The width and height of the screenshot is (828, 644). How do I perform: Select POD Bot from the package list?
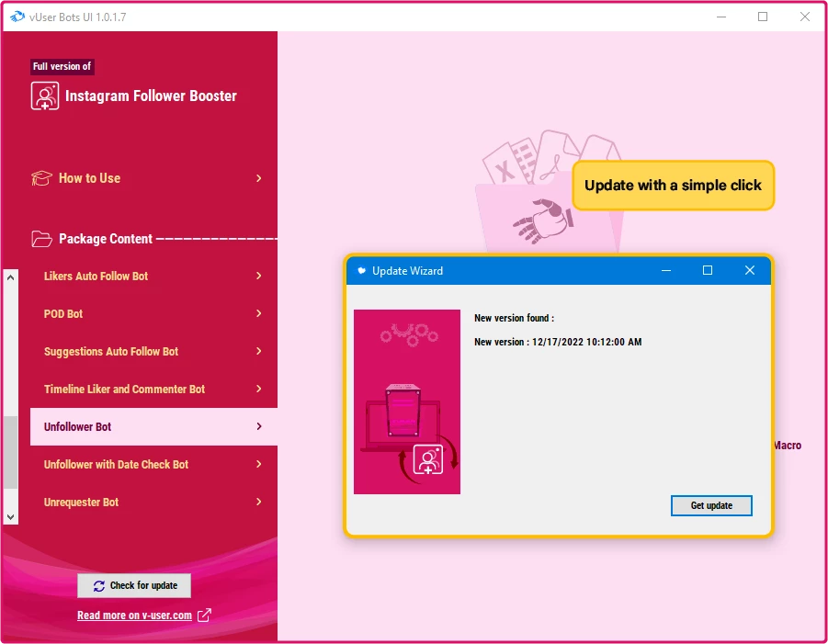[x=153, y=313]
